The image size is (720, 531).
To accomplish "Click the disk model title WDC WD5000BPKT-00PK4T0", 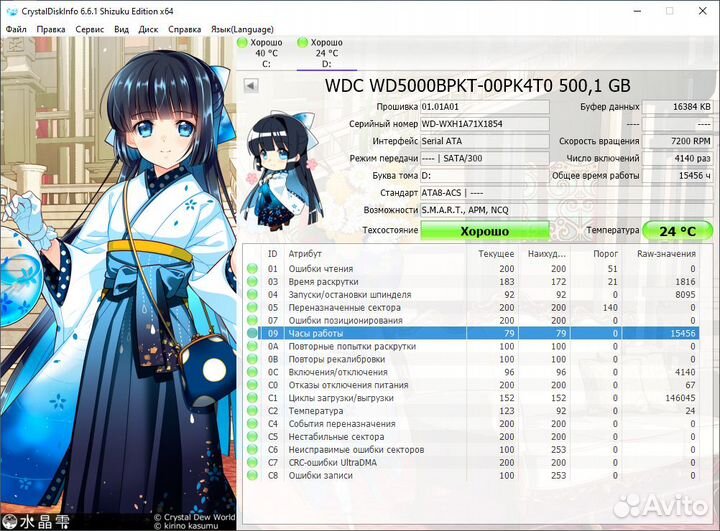I will (478, 86).
